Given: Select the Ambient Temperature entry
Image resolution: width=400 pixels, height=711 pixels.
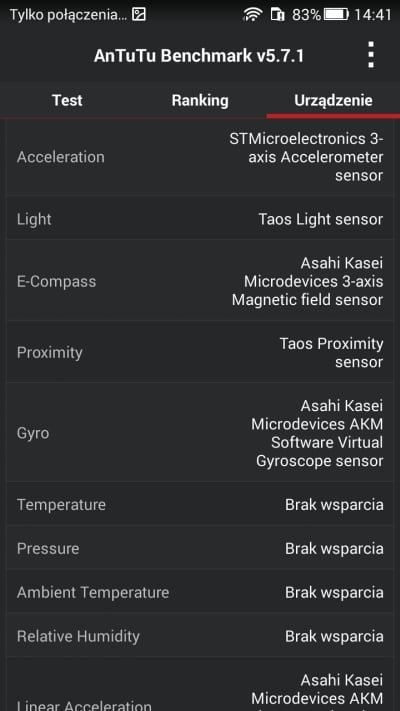Looking at the screenshot, I should pyautogui.click(x=200, y=592).
